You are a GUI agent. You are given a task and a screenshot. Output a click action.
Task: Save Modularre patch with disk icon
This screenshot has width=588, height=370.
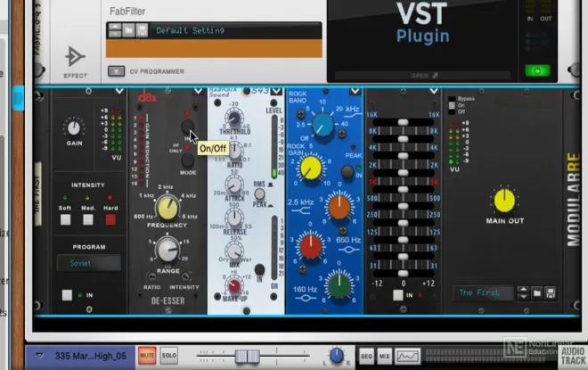(x=551, y=292)
